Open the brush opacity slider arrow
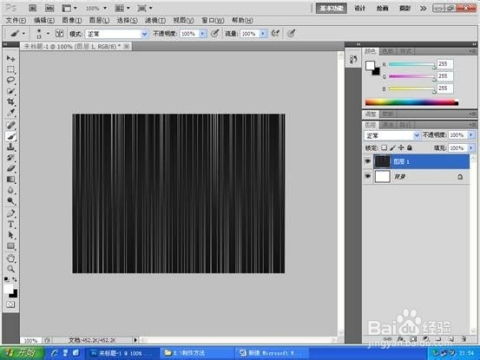Viewport: 480px width, 360px height. click(202, 34)
